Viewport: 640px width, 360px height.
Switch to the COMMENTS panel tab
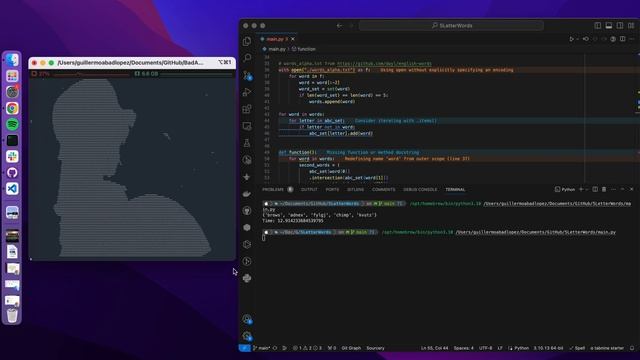[x=383, y=189]
